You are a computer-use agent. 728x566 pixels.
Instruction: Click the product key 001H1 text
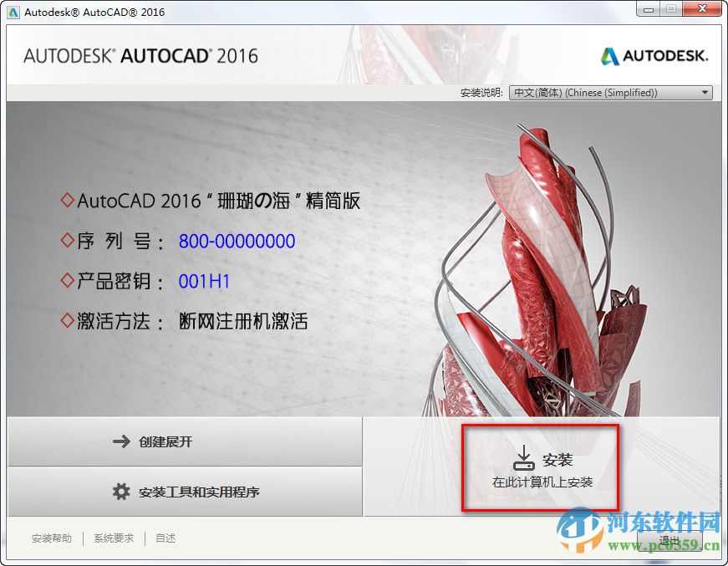[204, 282]
